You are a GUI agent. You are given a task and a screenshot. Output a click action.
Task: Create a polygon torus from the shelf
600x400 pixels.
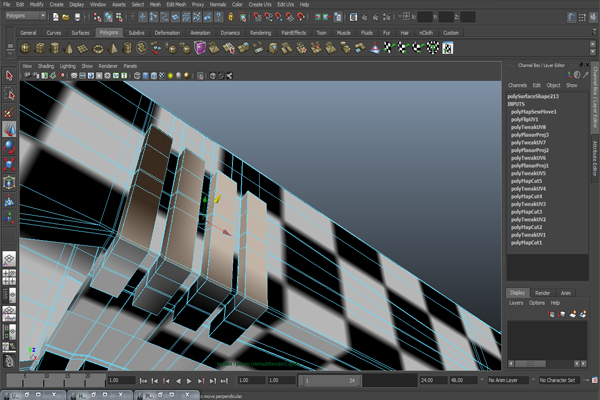[98, 48]
